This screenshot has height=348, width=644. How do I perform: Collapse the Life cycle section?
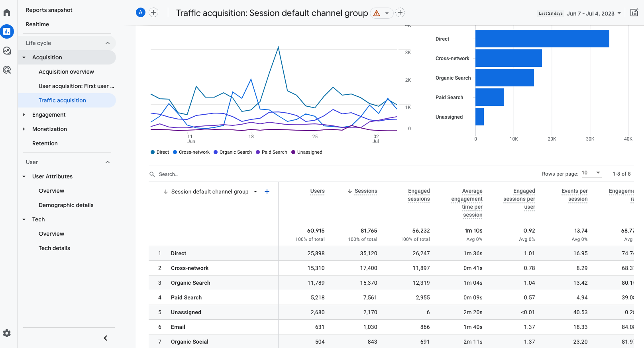[x=107, y=43]
